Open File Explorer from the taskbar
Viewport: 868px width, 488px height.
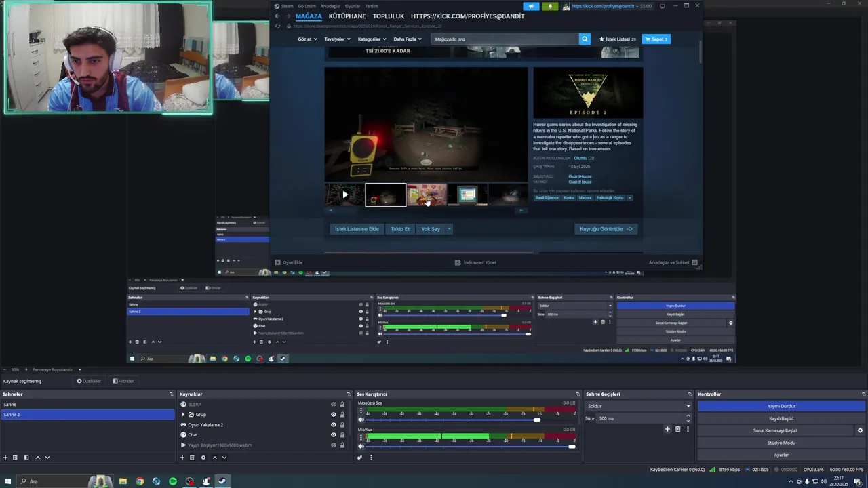coord(123,481)
